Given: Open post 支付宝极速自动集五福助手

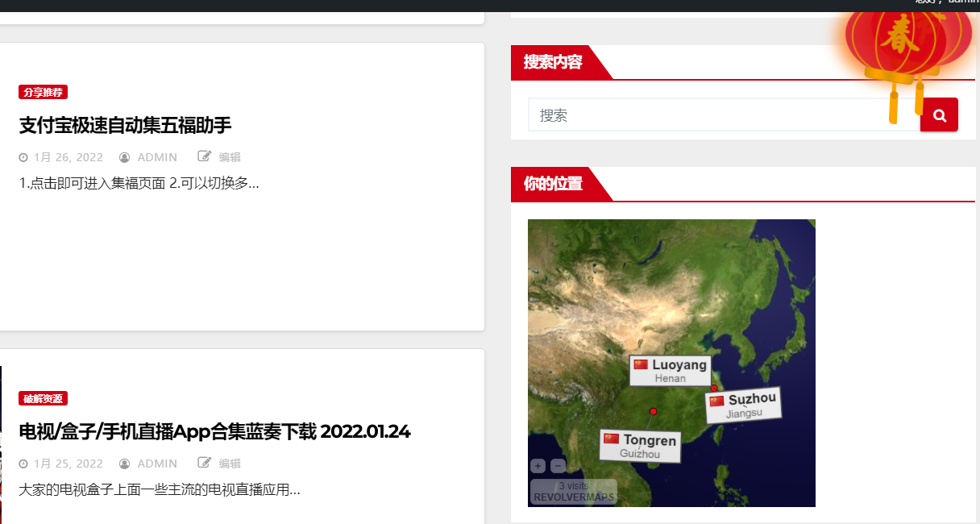Looking at the screenshot, I should click(x=125, y=125).
